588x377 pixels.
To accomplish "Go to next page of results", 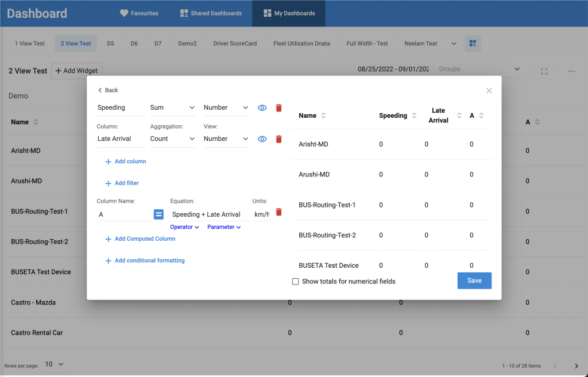I will click(577, 366).
